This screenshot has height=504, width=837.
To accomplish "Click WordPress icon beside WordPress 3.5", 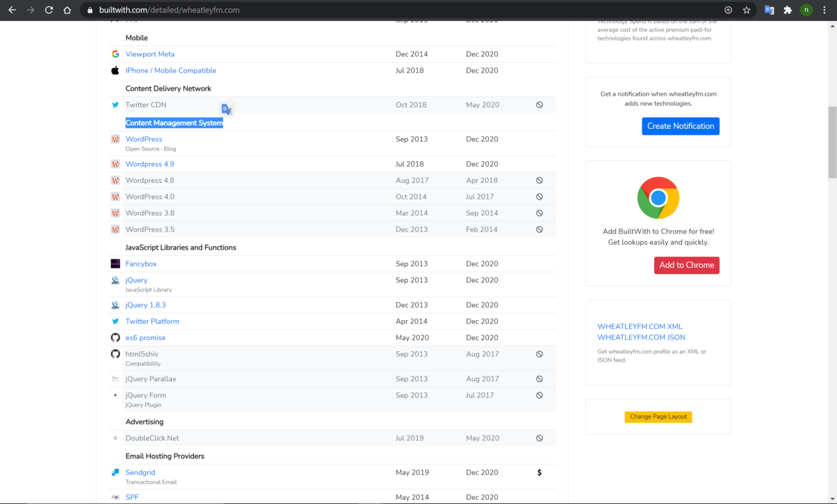I will 115,229.
